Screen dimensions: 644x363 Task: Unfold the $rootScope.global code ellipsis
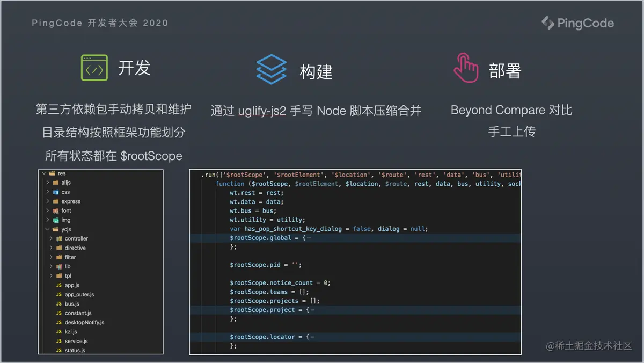309,238
